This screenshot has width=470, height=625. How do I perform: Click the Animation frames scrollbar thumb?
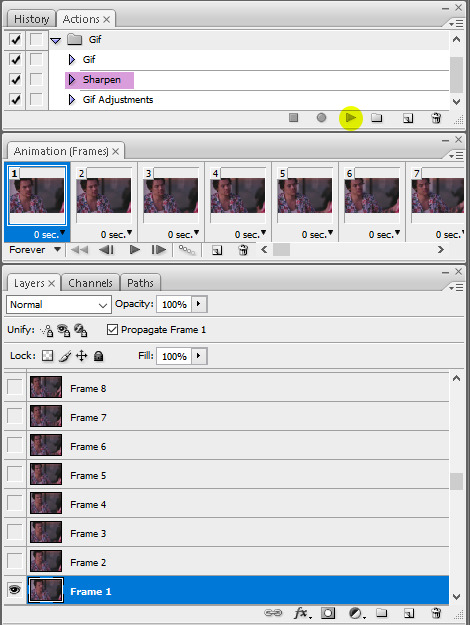click(x=281, y=250)
